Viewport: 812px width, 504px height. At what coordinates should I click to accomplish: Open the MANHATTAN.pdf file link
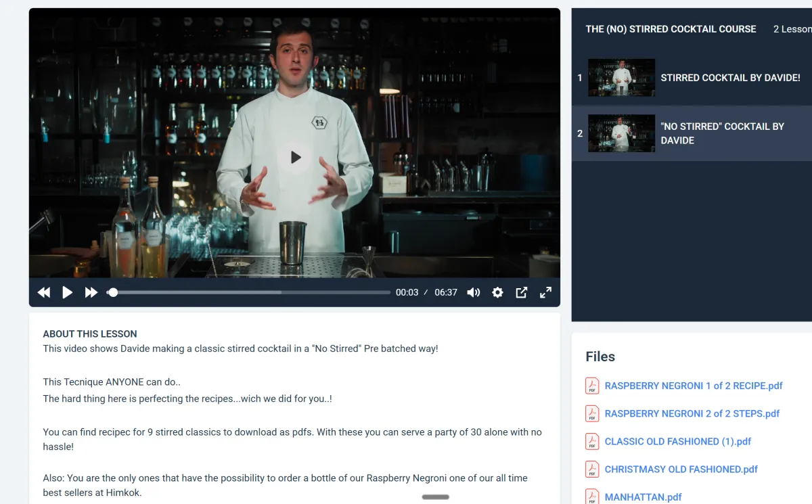click(644, 497)
